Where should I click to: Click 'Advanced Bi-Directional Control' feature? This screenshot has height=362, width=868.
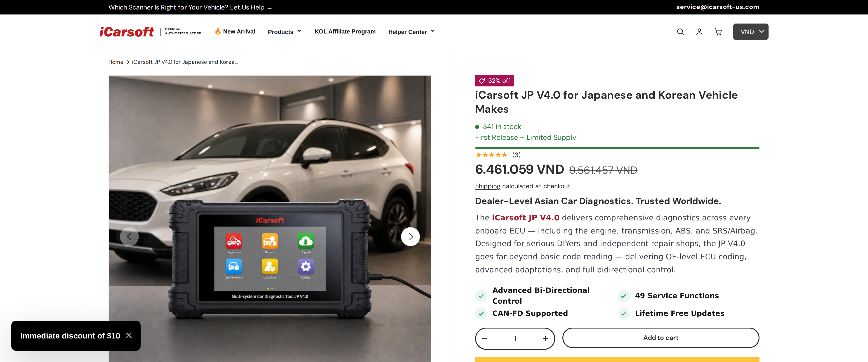[541, 295]
